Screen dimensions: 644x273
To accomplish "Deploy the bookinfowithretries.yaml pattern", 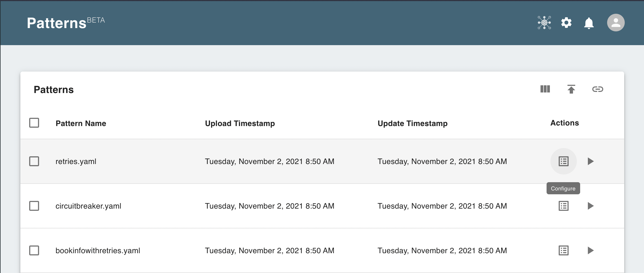I will coord(590,250).
